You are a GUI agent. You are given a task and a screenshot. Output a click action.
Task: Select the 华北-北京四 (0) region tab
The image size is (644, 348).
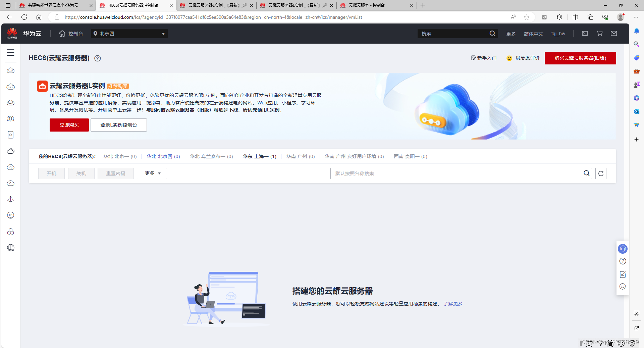(x=163, y=156)
